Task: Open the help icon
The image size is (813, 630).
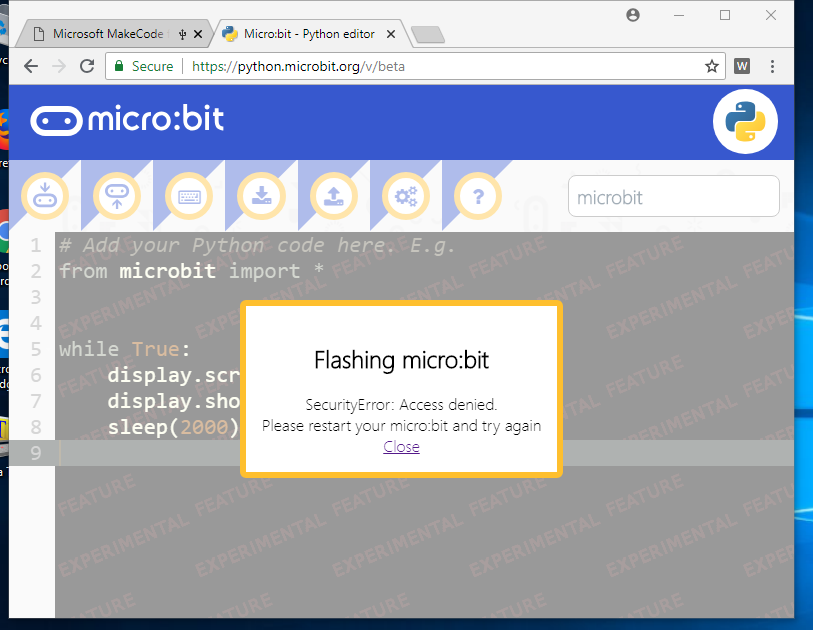Action: 477,196
